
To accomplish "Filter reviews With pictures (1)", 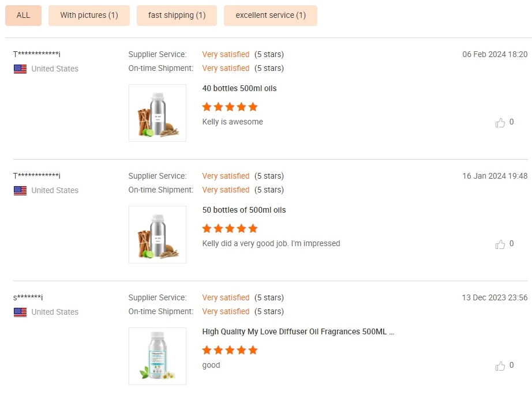I will point(89,16).
